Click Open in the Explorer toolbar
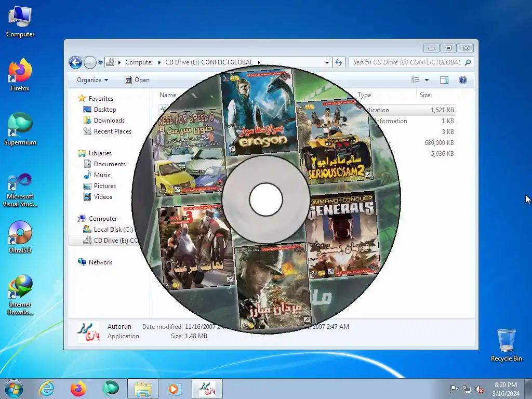Viewport: 532px width, 399px height. [x=137, y=80]
